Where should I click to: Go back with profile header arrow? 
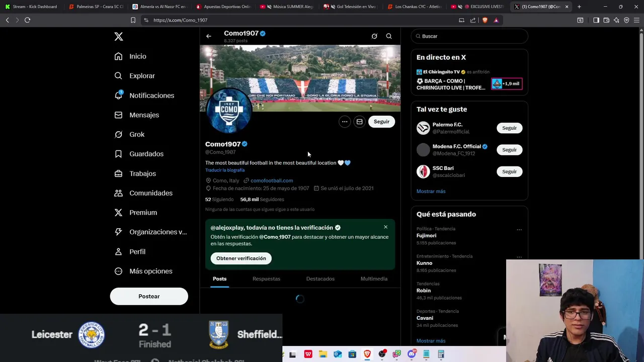[209, 36]
